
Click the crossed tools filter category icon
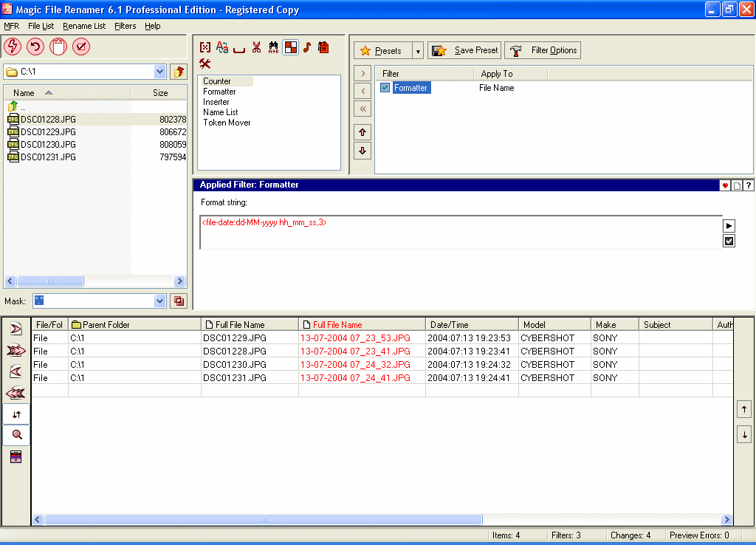205,64
